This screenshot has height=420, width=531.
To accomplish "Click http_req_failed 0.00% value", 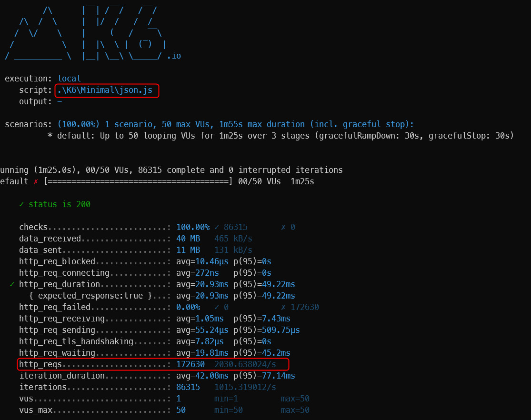I will coord(188,307).
